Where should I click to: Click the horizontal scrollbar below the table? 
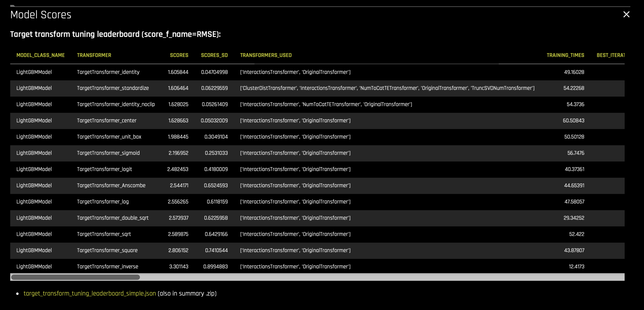[x=75, y=277]
